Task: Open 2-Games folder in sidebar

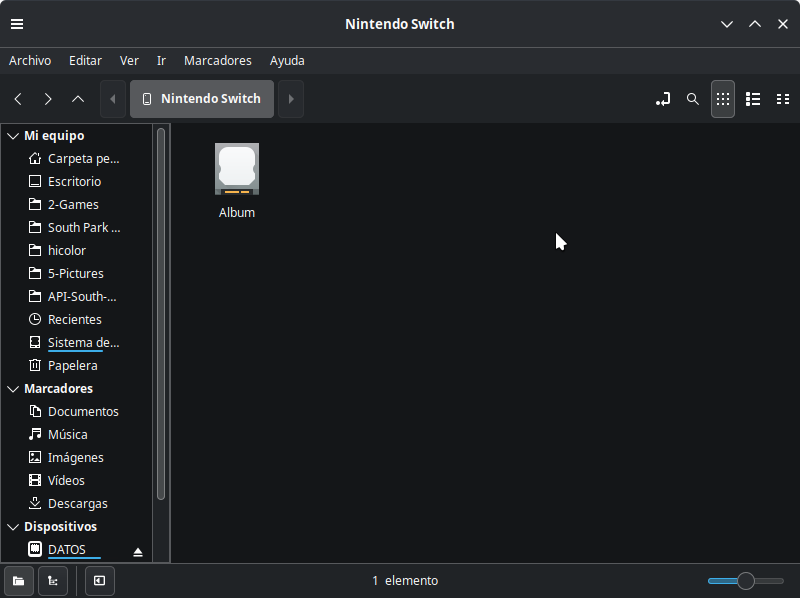Action: coord(77,205)
